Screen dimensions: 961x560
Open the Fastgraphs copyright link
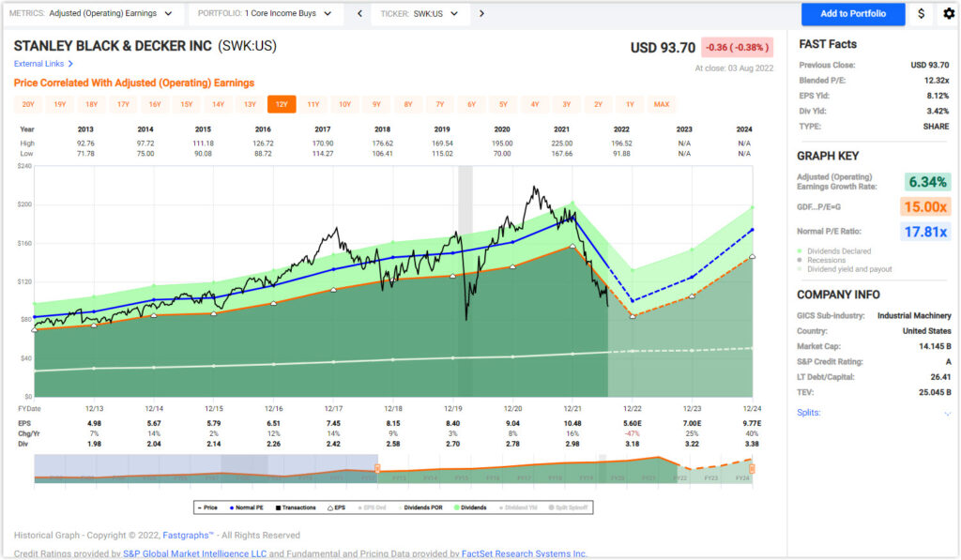(188, 535)
